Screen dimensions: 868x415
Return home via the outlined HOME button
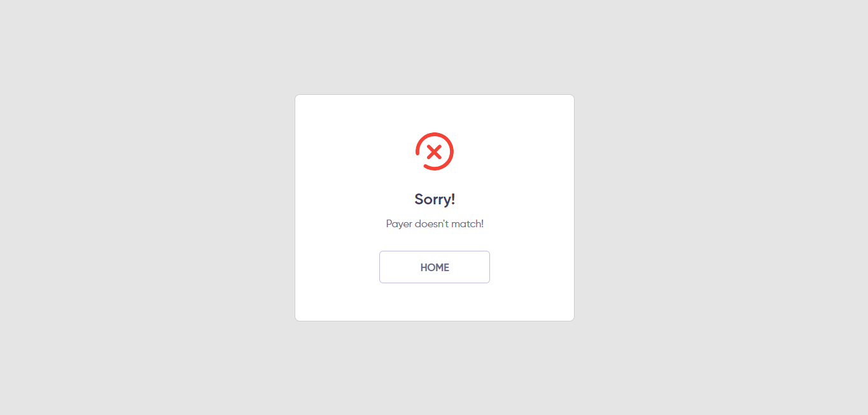tap(435, 267)
